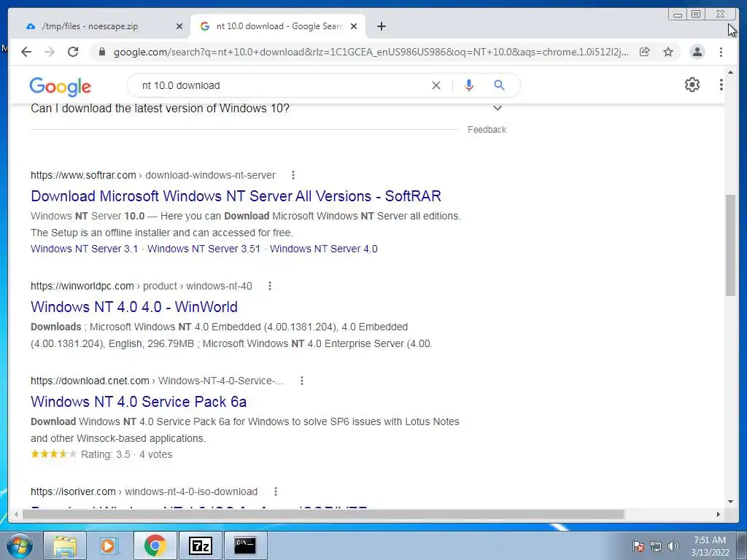Open network status tray icon

(656, 546)
